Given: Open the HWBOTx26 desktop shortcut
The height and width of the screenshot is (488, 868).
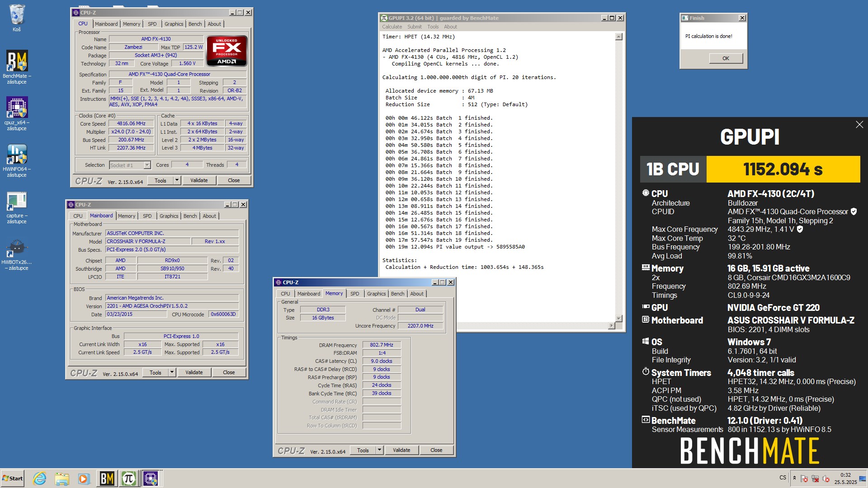Looking at the screenshot, I should coord(17,254).
